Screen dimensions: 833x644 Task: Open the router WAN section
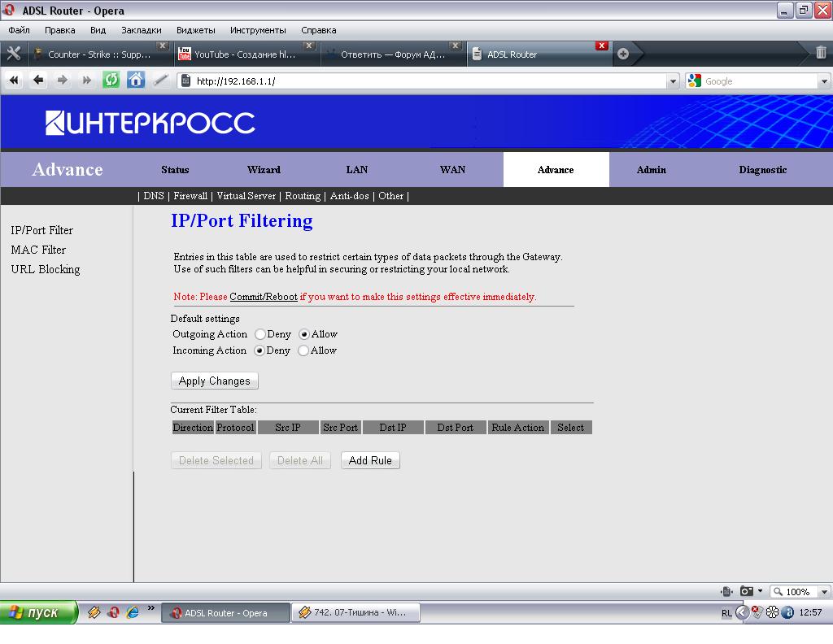coord(452,170)
